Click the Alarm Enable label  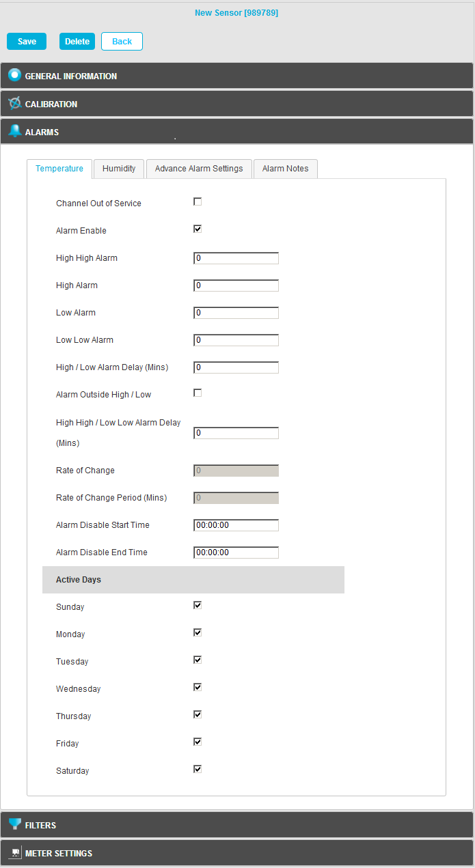click(x=81, y=231)
